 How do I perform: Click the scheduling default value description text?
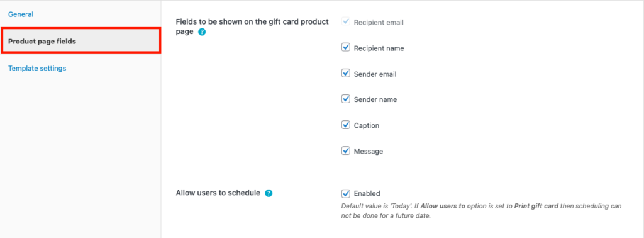coord(481,210)
